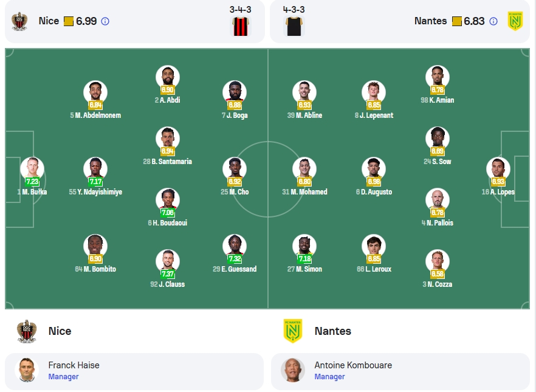The height and width of the screenshot is (392, 536).
Task: Click the B. Santamaria name label
Action: [168, 161]
